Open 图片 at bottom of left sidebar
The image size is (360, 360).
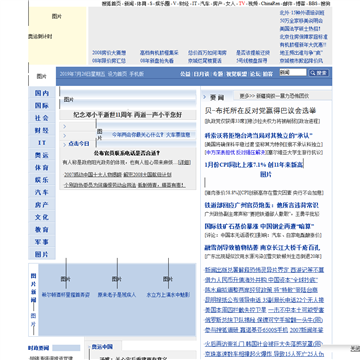click(x=42, y=254)
